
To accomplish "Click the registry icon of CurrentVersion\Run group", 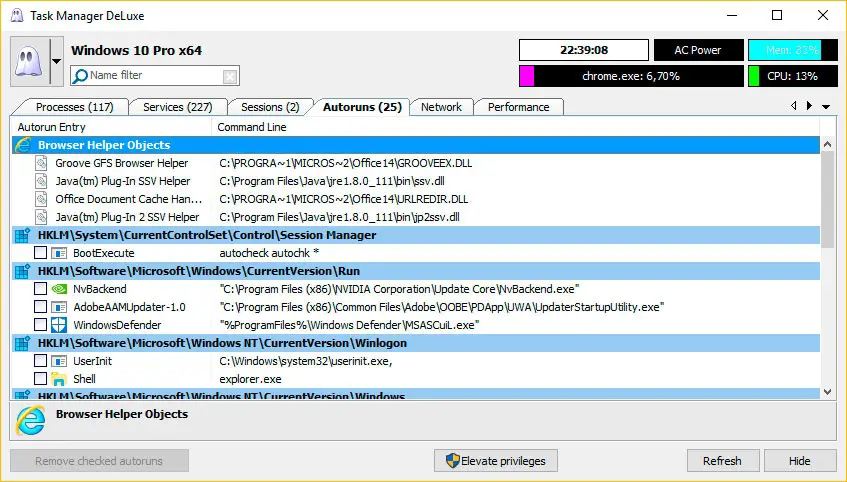I will (23, 271).
